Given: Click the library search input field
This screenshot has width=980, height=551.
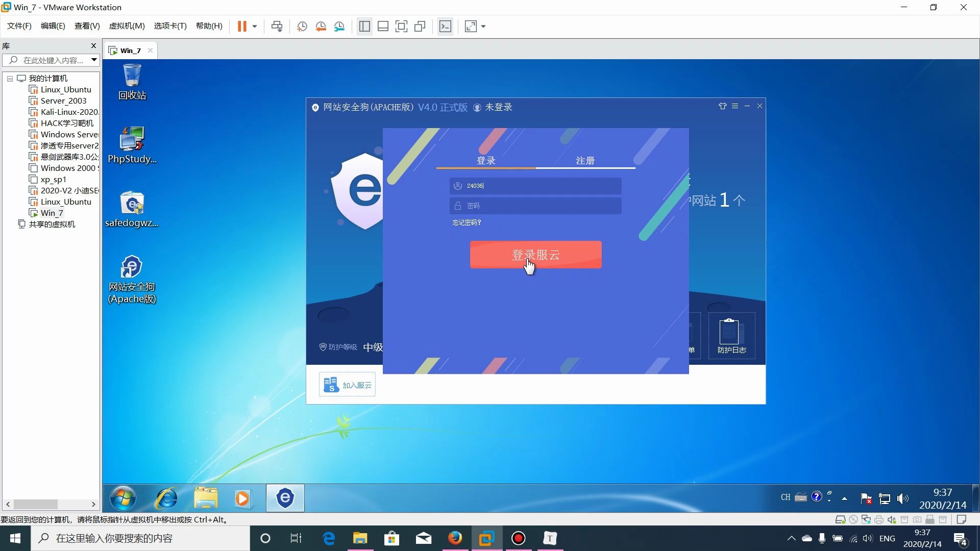Looking at the screenshot, I should click(46, 60).
